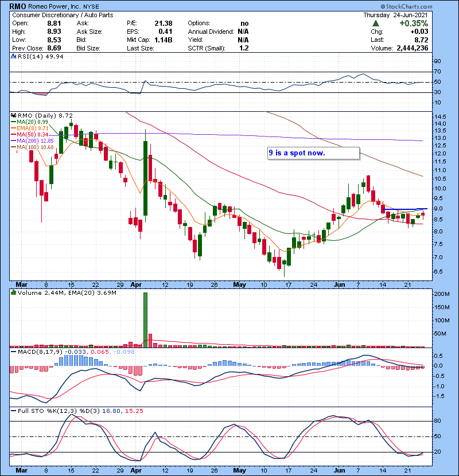Screen dimensions: 459x476
Task: Click the Open value 8.81
Action: click(54, 24)
